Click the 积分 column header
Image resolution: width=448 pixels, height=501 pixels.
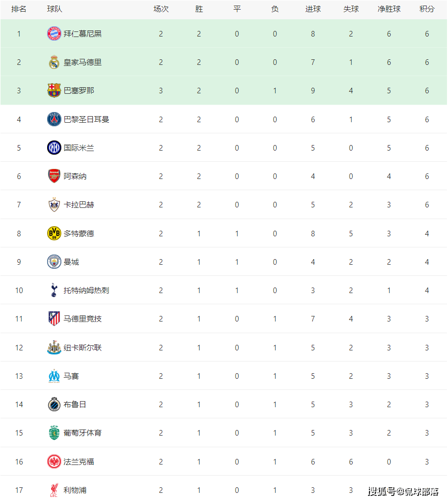coord(427,9)
